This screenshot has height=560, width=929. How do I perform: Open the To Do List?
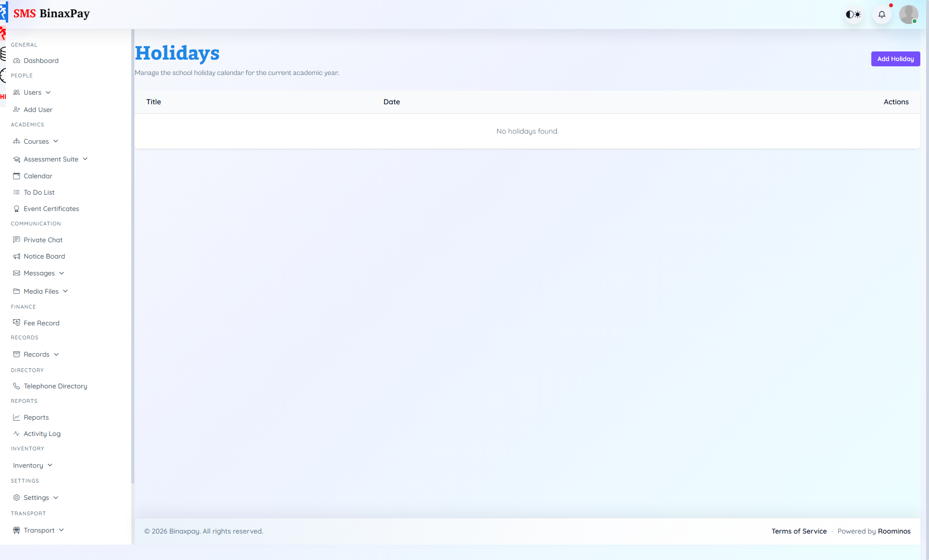[38, 192]
